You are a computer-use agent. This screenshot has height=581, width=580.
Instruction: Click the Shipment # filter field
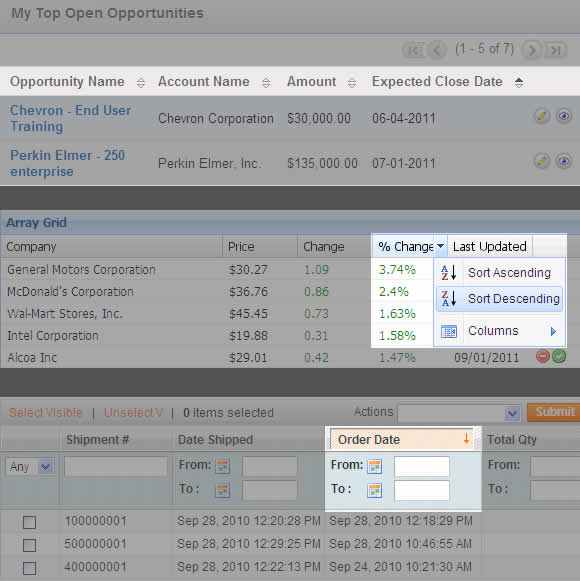pyautogui.click(x=116, y=466)
